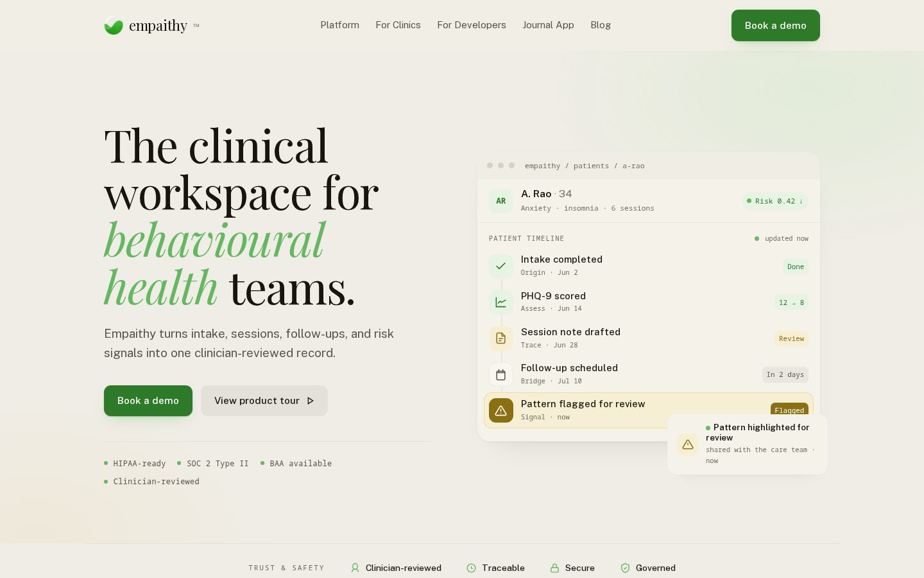
Task: Select Pattern flagged for review entry
Action: [649, 410]
